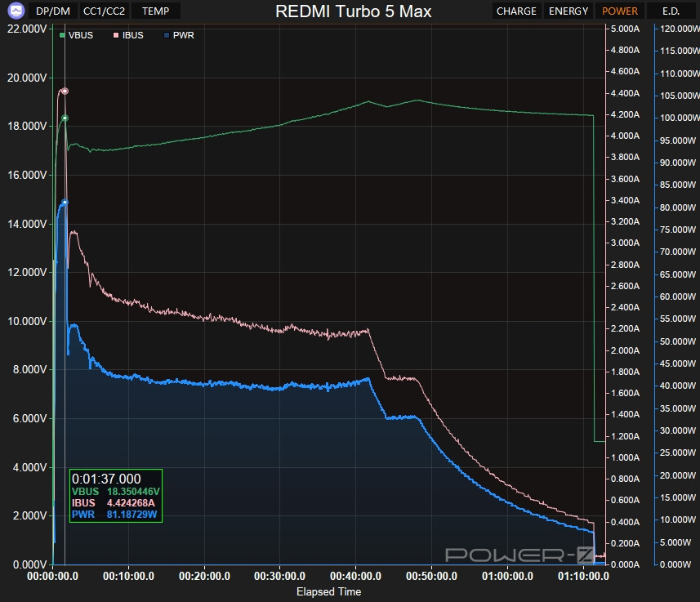The image size is (700, 602).
Task: Click the REDMI Turbo 5 Max chart title
Action: [x=353, y=11]
